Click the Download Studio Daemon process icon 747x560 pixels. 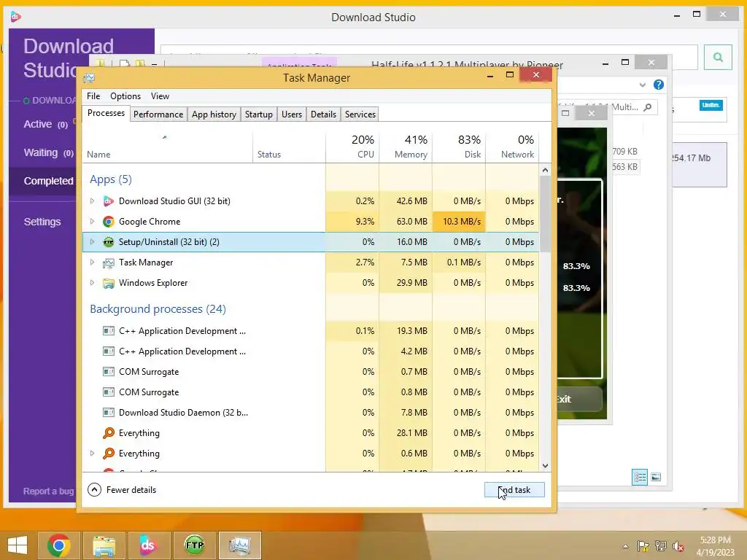pos(109,413)
